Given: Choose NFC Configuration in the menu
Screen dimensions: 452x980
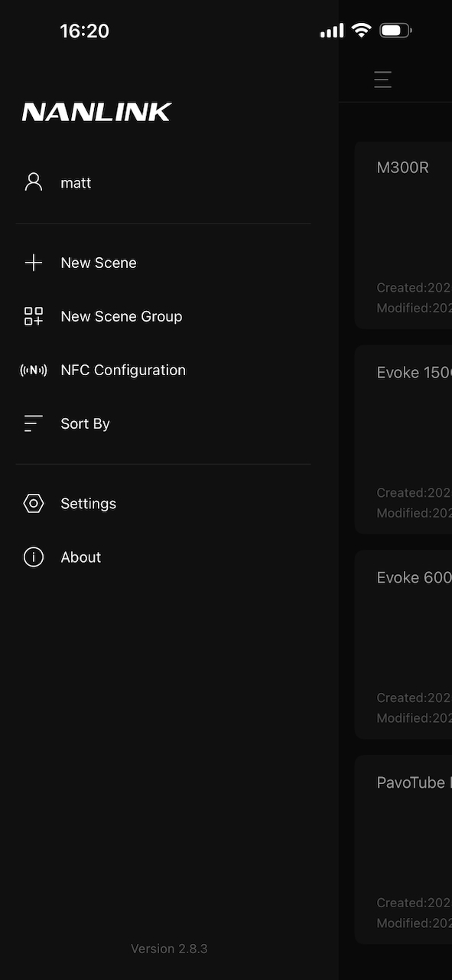Looking at the screenshot, I should [123, 370].
